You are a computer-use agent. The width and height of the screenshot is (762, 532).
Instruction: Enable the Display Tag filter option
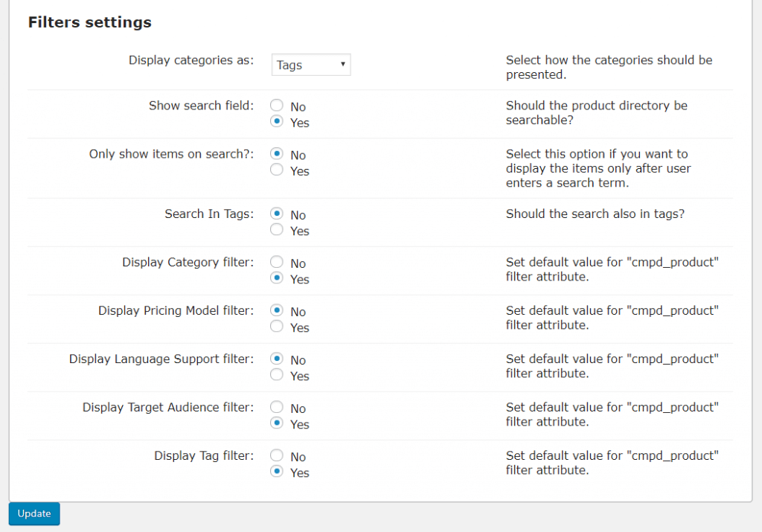pyautogui.click(x=277, y=472)
